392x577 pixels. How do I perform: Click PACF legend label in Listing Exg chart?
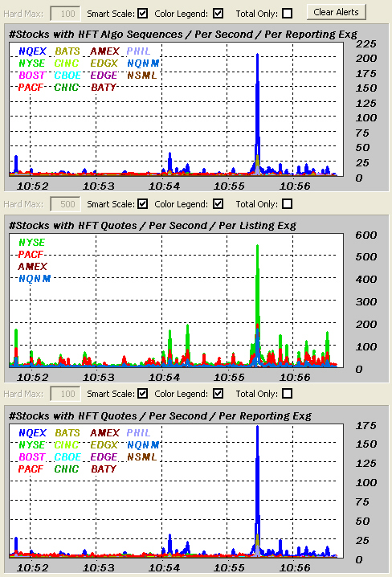(x=31, y=254)
